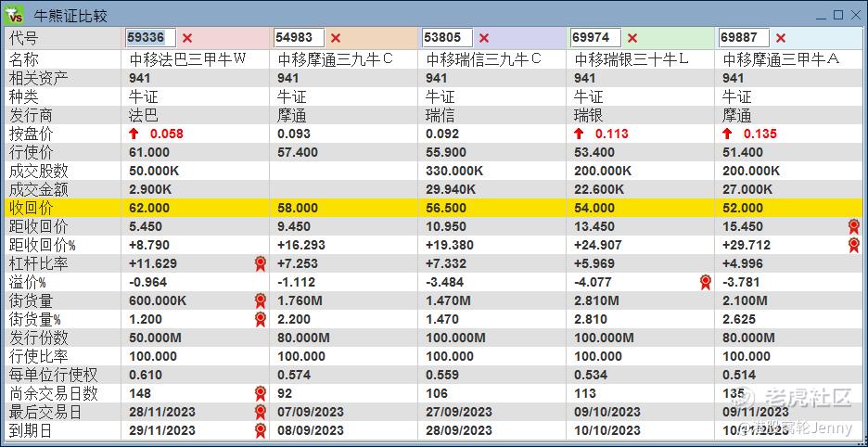Click the ribbon badge beside 28/11/2023
This screenshot has height=447, width=868.
point(261,413)
